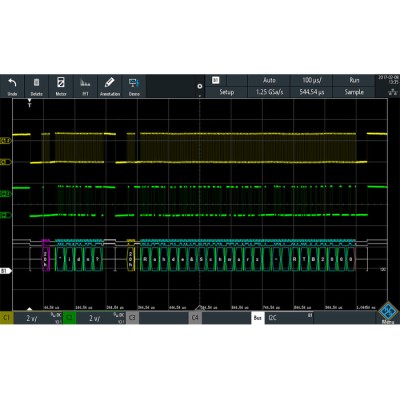The width and height of the screenshot is (400, 400).
Task: Open the network status icon
Action: pos(393,92)
